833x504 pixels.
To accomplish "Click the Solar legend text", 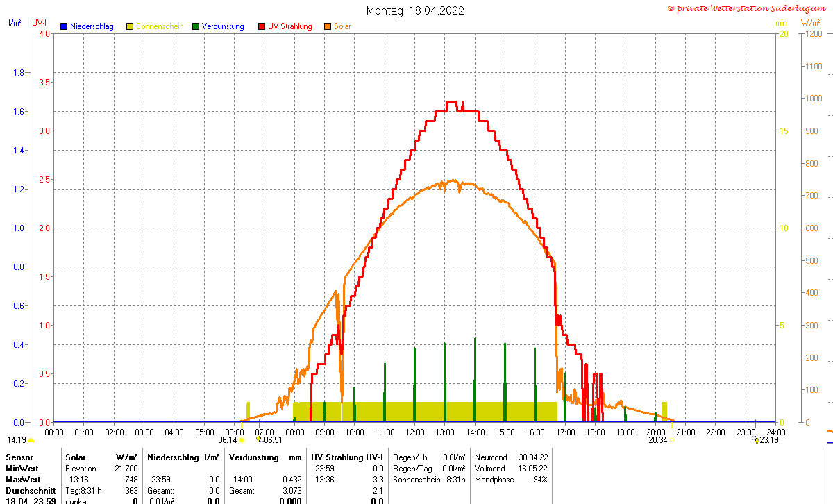I will pos(342,26).
